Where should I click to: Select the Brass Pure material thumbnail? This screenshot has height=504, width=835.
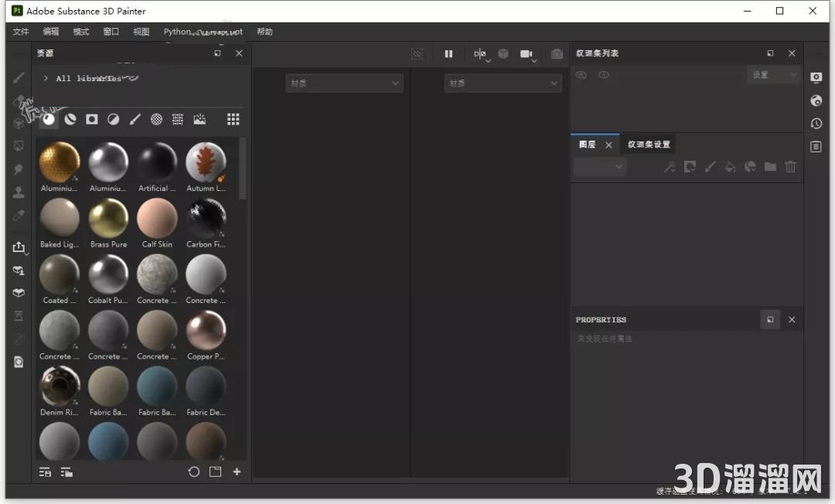click(108, 219)
